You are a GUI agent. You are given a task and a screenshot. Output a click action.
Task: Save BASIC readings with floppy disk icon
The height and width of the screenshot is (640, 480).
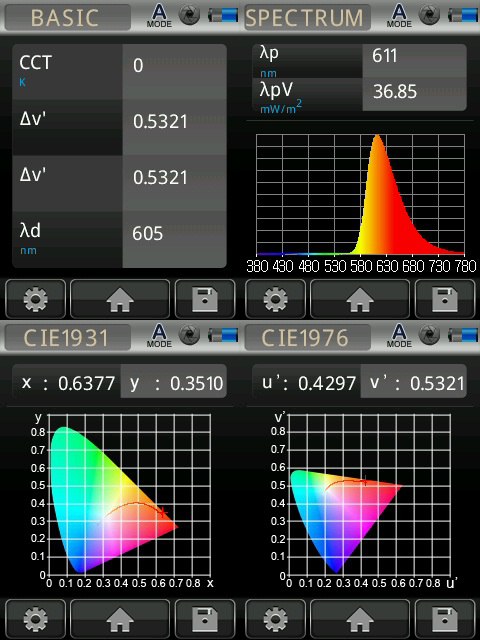click(205, 299)
